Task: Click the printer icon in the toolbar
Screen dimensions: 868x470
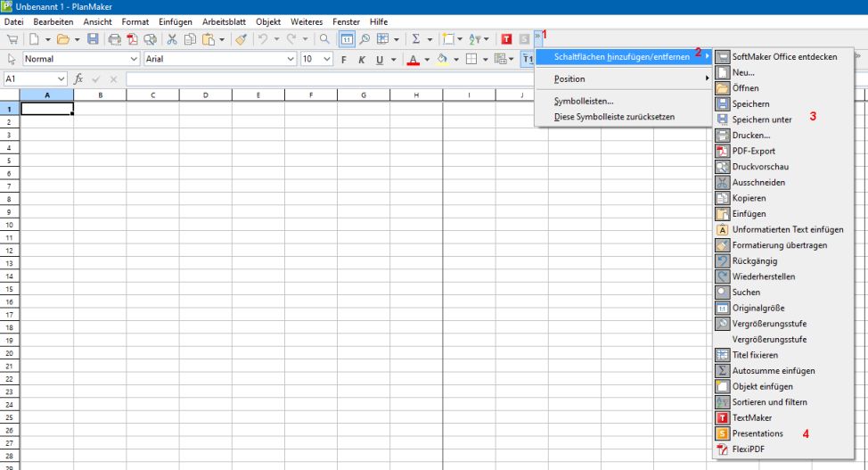Action: (x=115, y=39)
